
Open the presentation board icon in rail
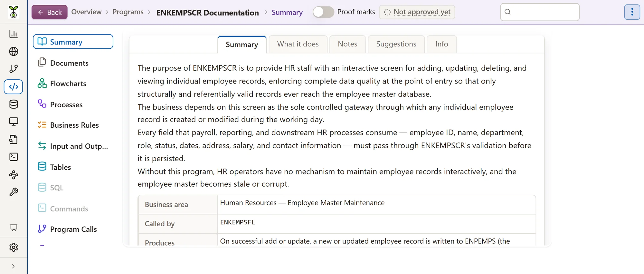tap(14, 228)
